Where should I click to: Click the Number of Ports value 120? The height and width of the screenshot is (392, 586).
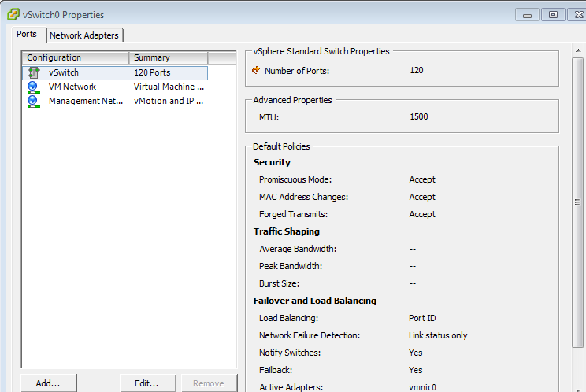tap(417, 70)
